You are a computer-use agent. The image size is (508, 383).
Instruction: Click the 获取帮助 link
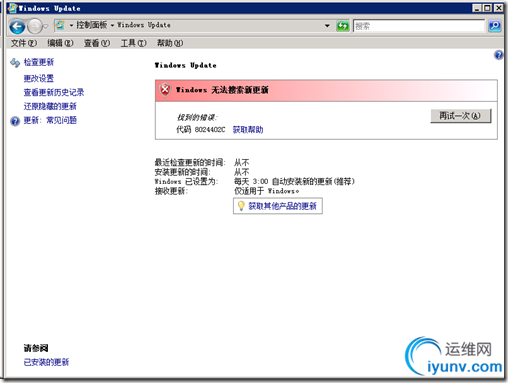[248, 129]
